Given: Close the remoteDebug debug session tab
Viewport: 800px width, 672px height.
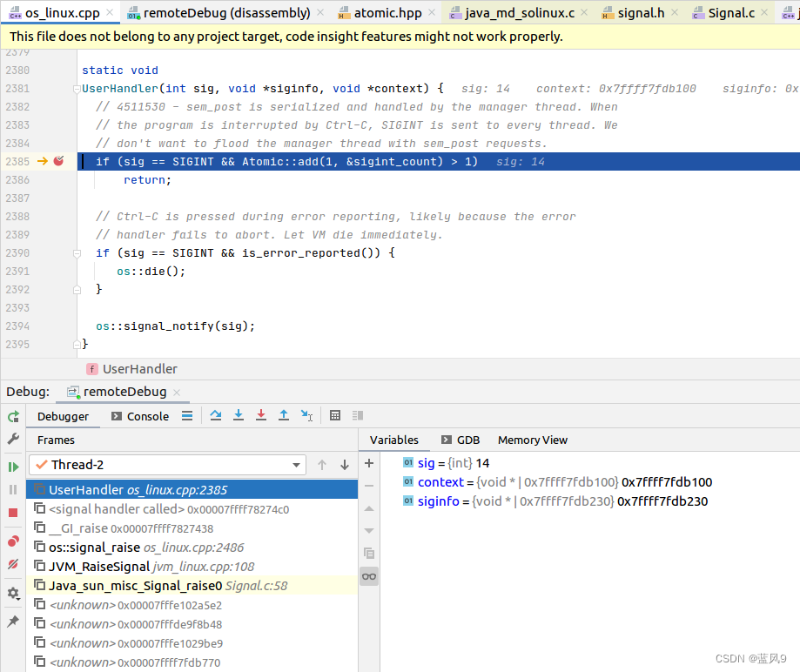Looking at the screenshot, I should (177, 393).
